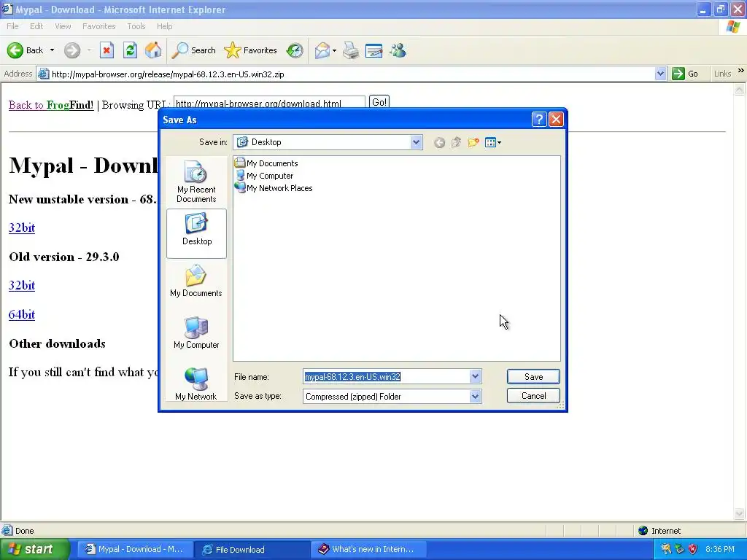Select My Recent Documents in places bar

196,182
